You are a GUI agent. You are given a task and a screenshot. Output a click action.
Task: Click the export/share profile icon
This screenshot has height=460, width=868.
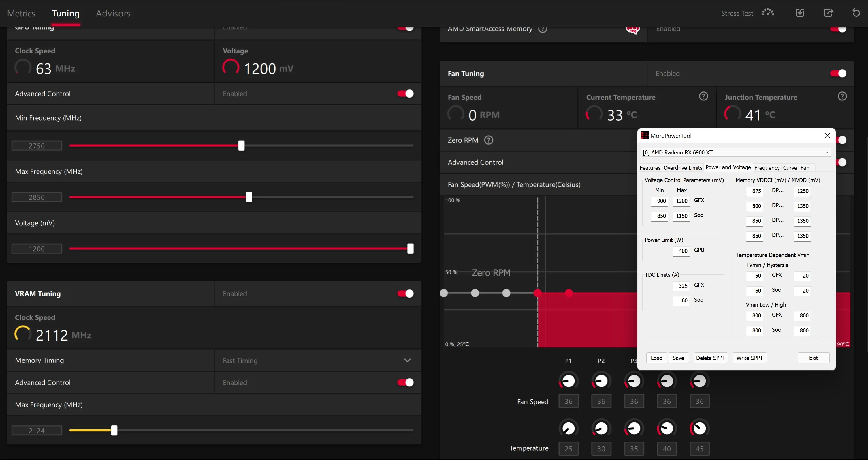coord(829,13)
